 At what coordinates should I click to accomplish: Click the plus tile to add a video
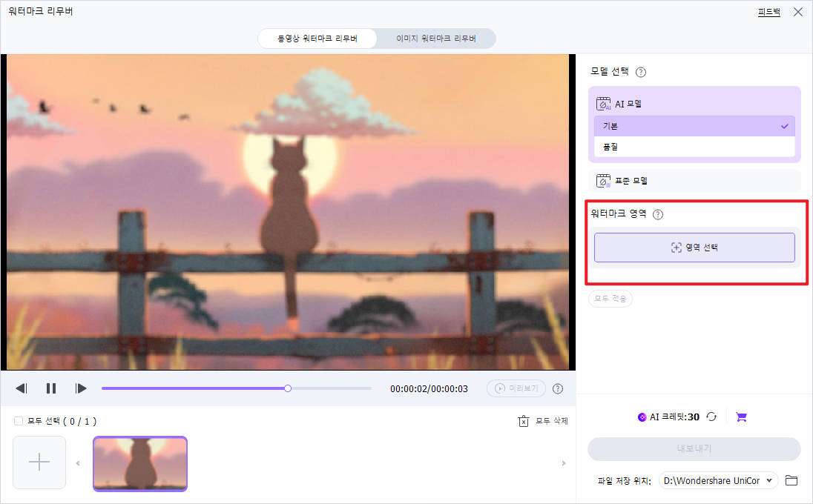tap(39, 462)
